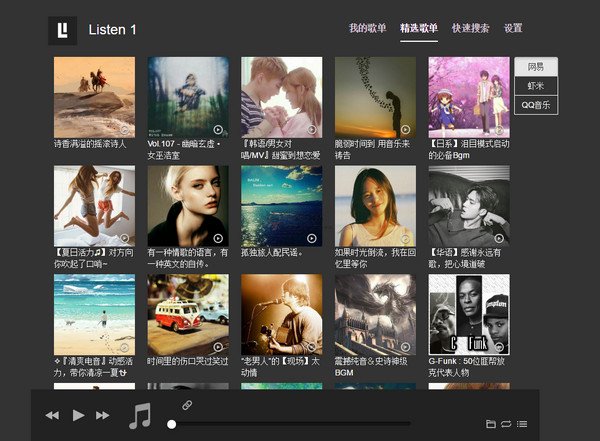This screenshot has width=600, height=441.
Task: Play the 脆弱时间到 playlist cover icon
Action: (406, 130)
